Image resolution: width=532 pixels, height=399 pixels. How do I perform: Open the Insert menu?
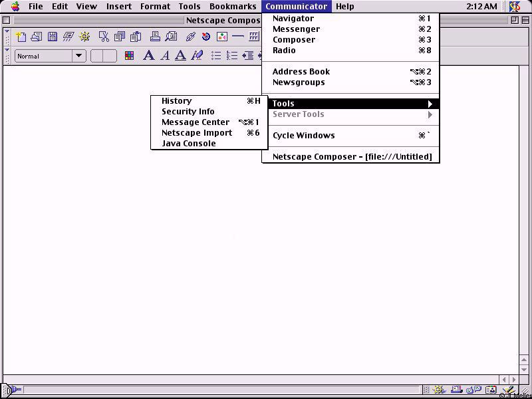119,7
